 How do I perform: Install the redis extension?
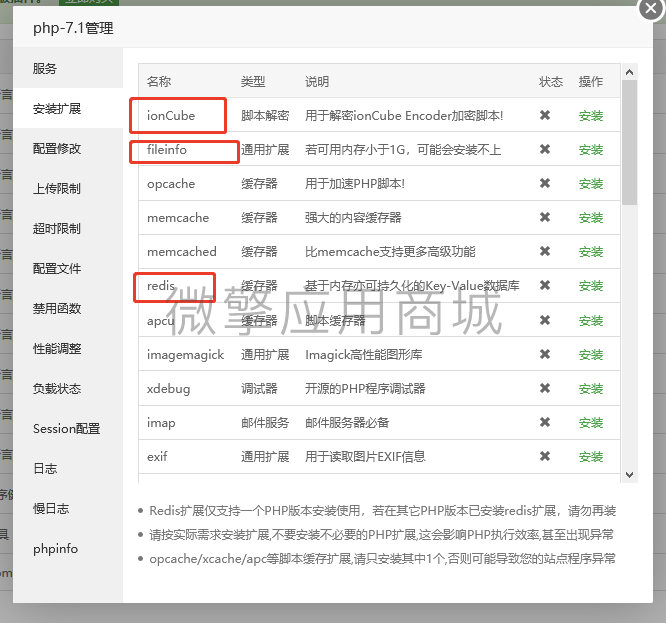tap(591, 286)
